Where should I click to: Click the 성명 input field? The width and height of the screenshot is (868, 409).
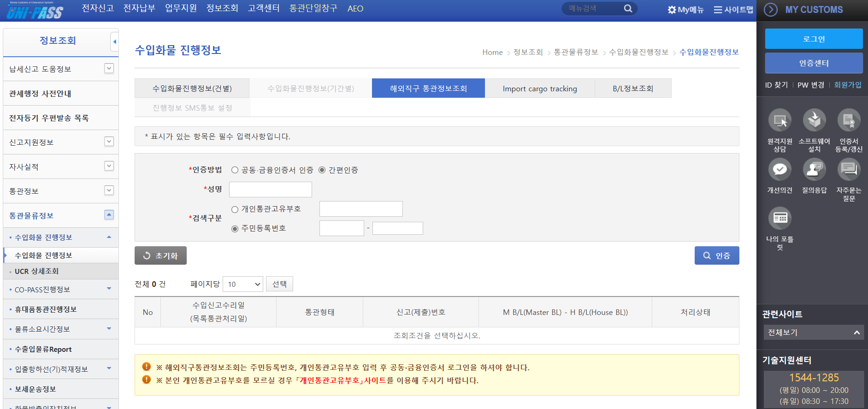271,190
